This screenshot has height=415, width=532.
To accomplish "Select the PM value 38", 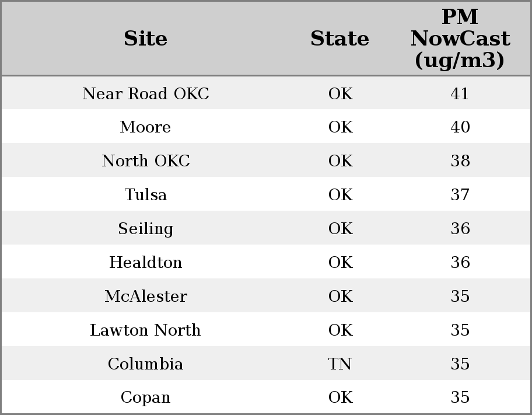I will point(460,161).
